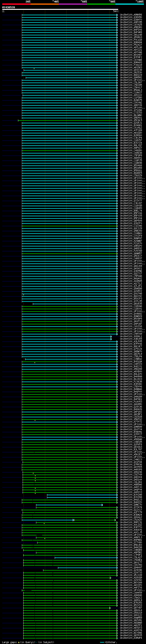The width and height of the screenshot is (146, 644).
Task: Select UniRef100_Q753J4 label
Action: point(131,349)
